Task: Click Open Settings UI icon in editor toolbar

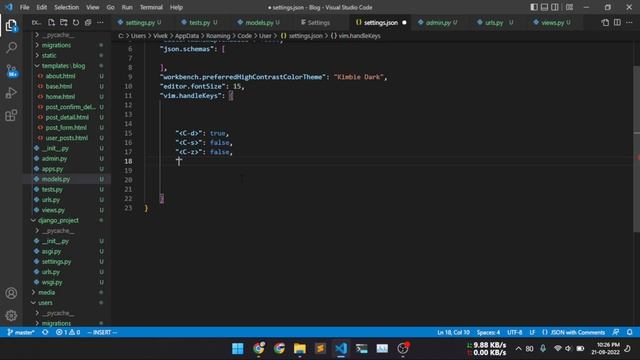Action: click(605, 22)
